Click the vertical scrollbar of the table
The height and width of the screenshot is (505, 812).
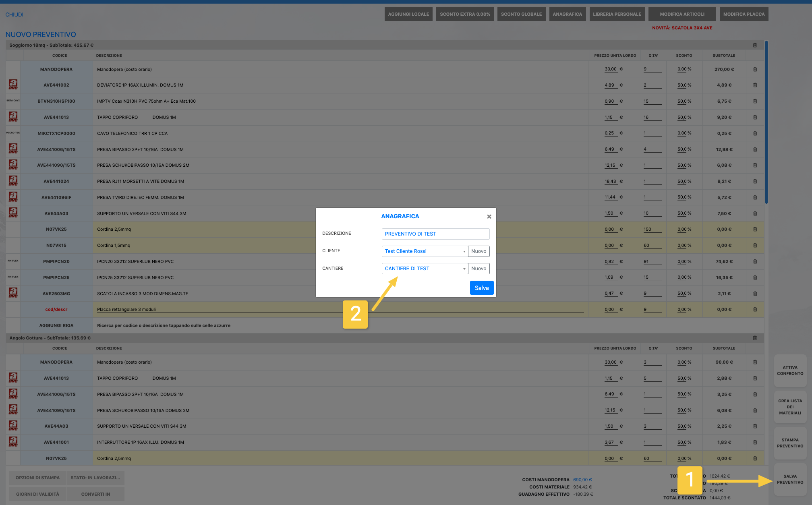tap(766, 121)
